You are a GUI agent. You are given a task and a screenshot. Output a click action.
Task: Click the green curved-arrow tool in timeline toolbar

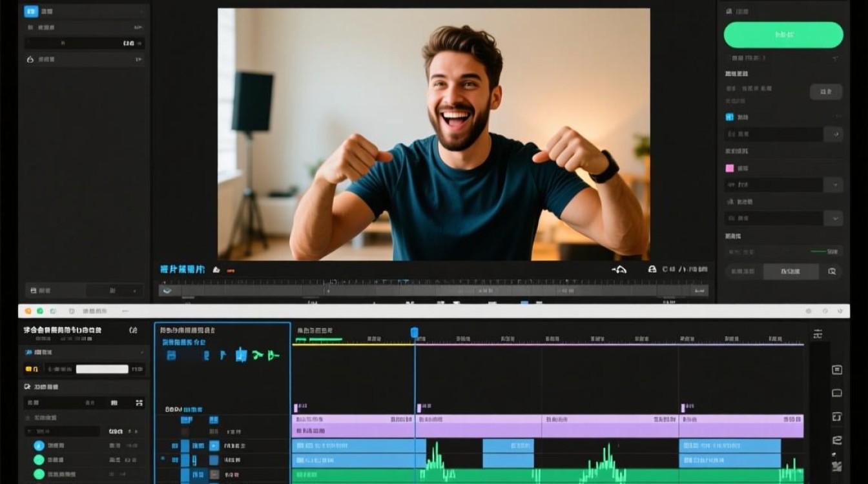click(x=258, y=355)
